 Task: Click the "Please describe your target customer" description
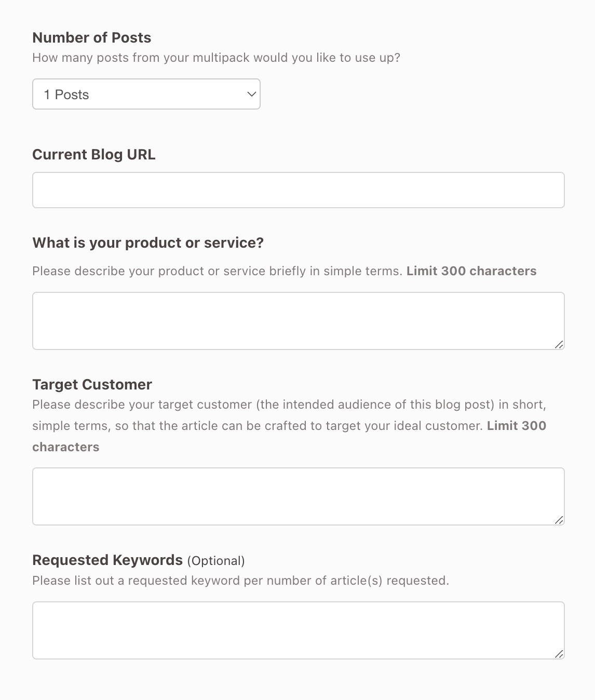point(289,426)
